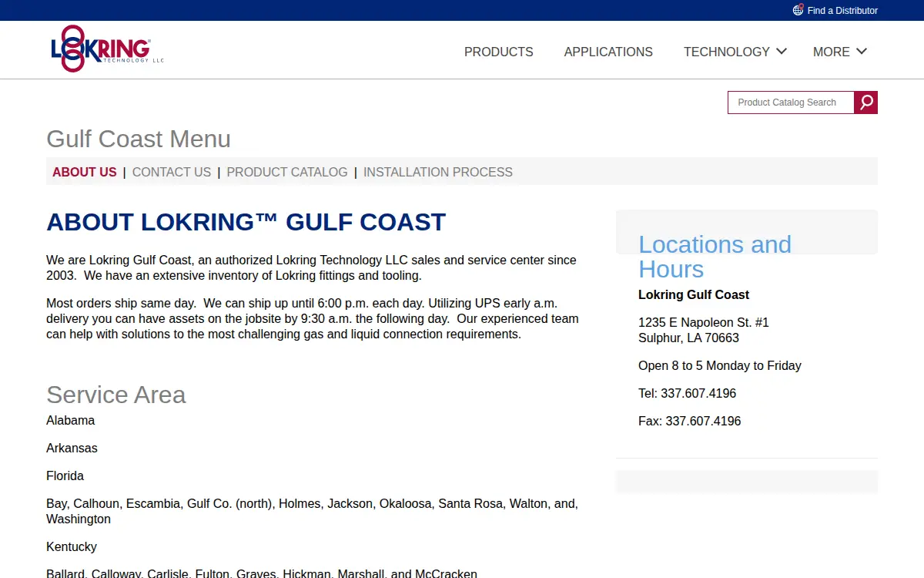Click the paragraph about same-day order shipping
The width and height of the screenshot is (924, 578).
tap(313, 318)
